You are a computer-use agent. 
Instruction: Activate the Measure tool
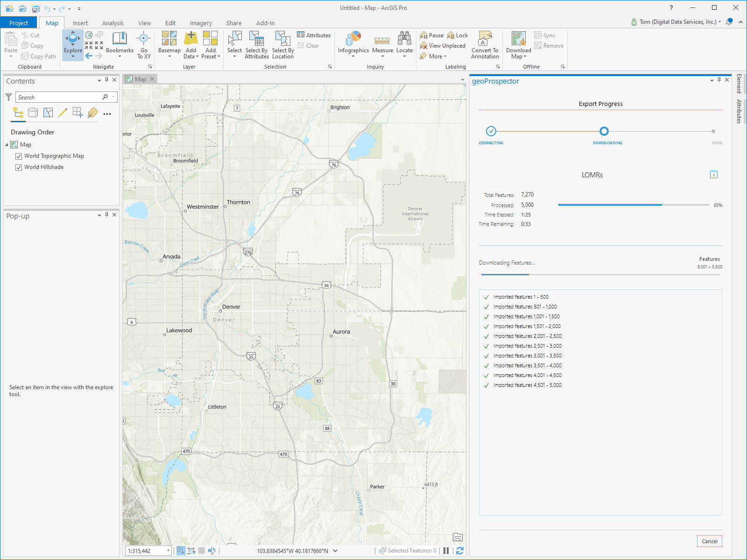point(382,45)
